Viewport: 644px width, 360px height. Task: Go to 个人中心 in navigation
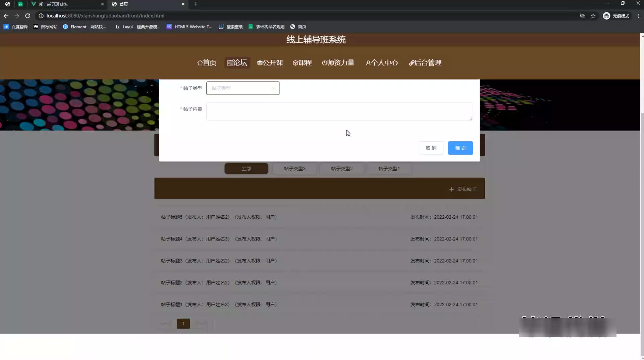(x=382, y=63)
